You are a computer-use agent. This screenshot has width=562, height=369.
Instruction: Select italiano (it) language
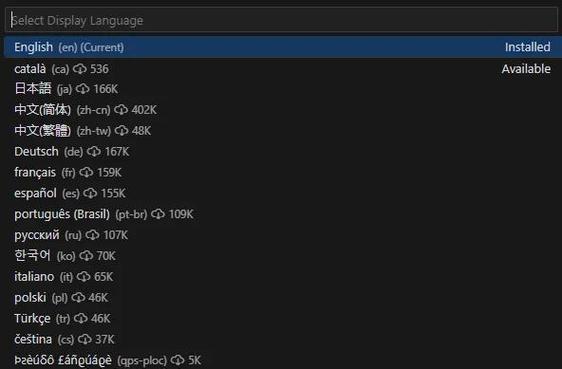click(283, 277)
